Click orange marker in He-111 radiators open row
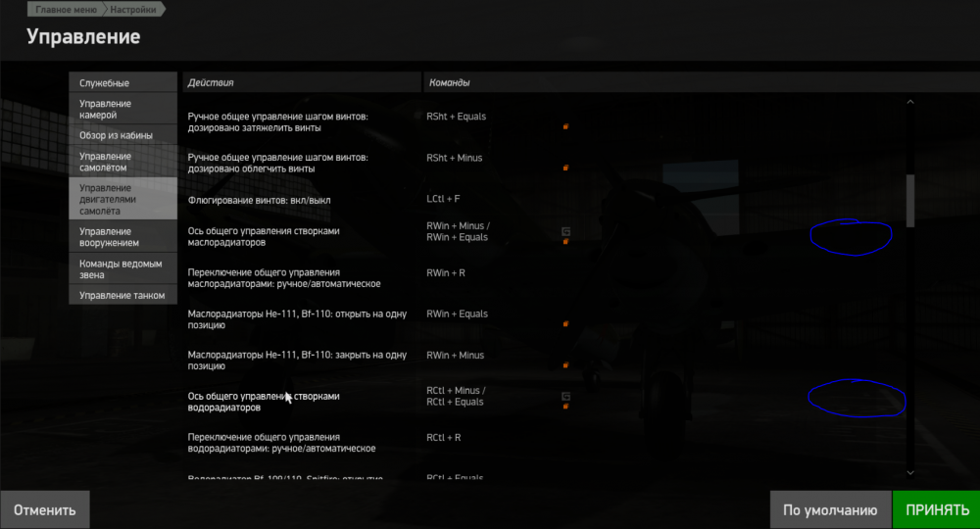Viewport: 980px width, 529px height. (565, 324)
